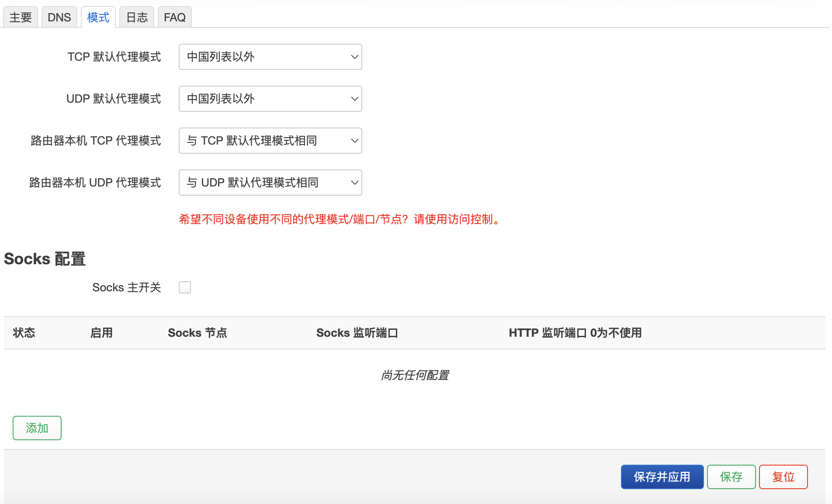Open UDP 默认代理模式 dropdown

point(270,99)
